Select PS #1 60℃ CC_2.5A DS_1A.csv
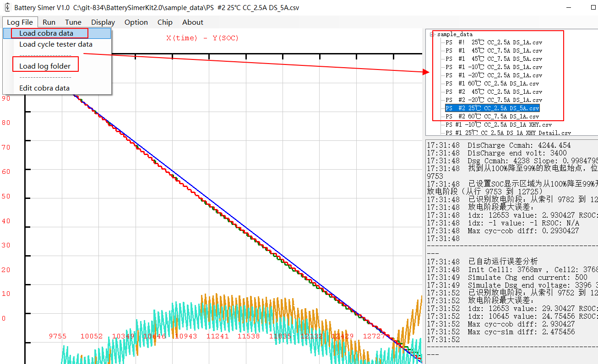Viewport: 598px width, 364px height. click(492, 84)
